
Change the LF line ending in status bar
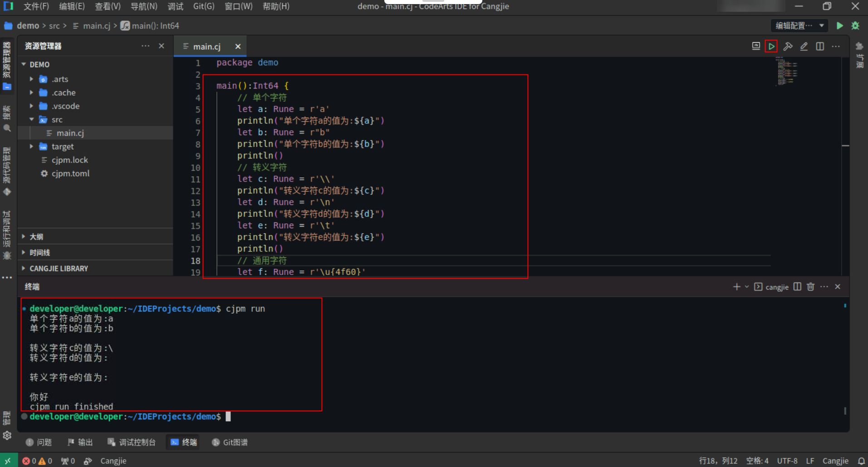(x=810, y=461)
